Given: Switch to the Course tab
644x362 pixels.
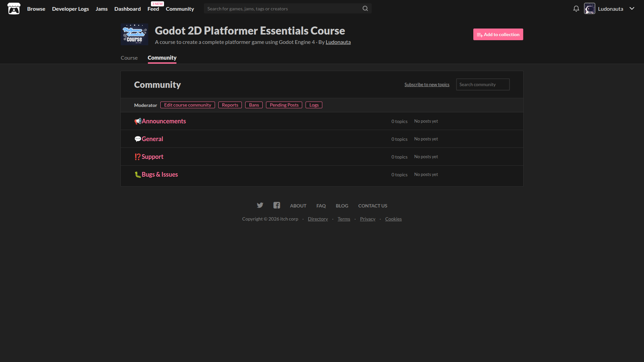Looking at the screenshot, I should click(x=129, y=58).
